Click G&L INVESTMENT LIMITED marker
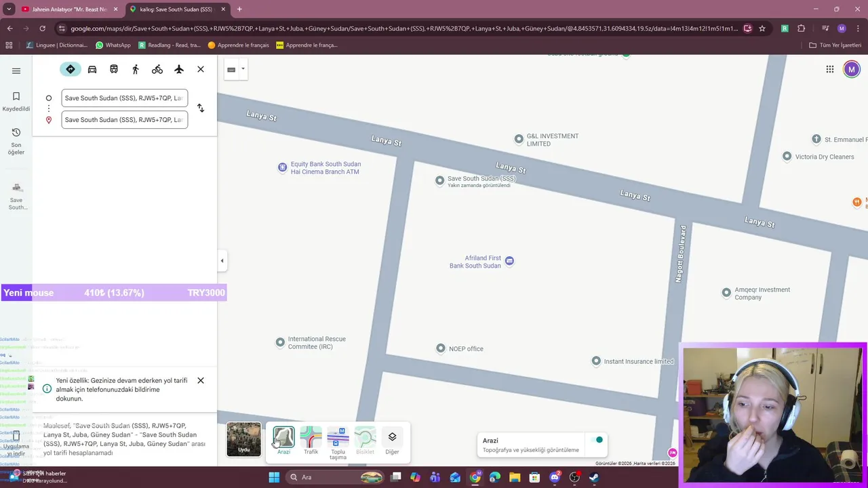The height and width of the screenshot is (488, 868). [519, 140]
